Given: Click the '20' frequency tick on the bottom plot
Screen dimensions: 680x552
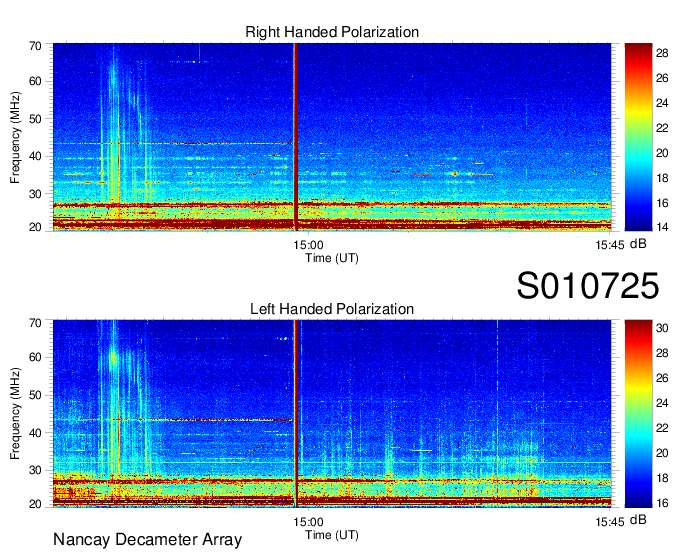Looking at the screenshot, I should coord(35,504).
